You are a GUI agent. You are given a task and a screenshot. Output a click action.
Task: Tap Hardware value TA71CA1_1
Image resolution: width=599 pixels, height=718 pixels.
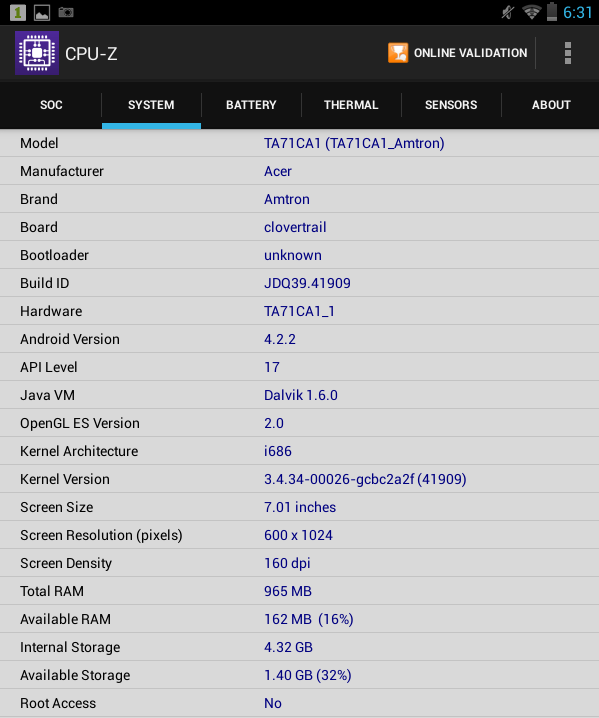[x=299, y=311]
